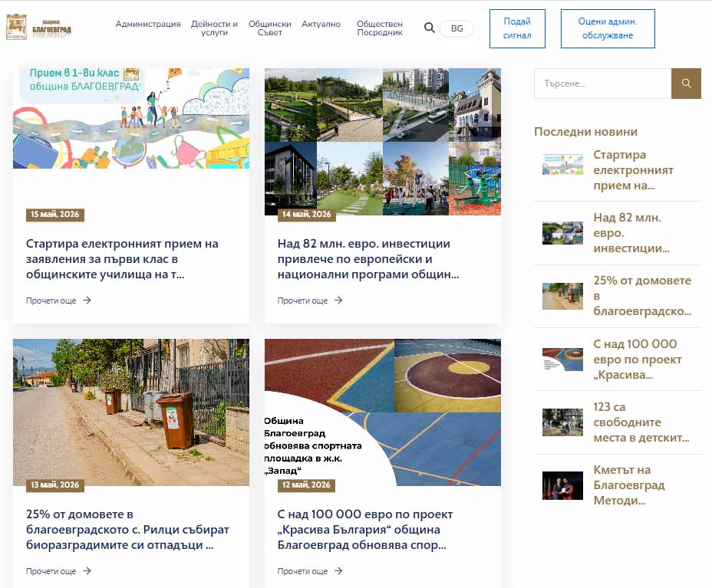The image size is (712, 588).
Task: Open the Общински Съвет menu
Action: [270, 28]
